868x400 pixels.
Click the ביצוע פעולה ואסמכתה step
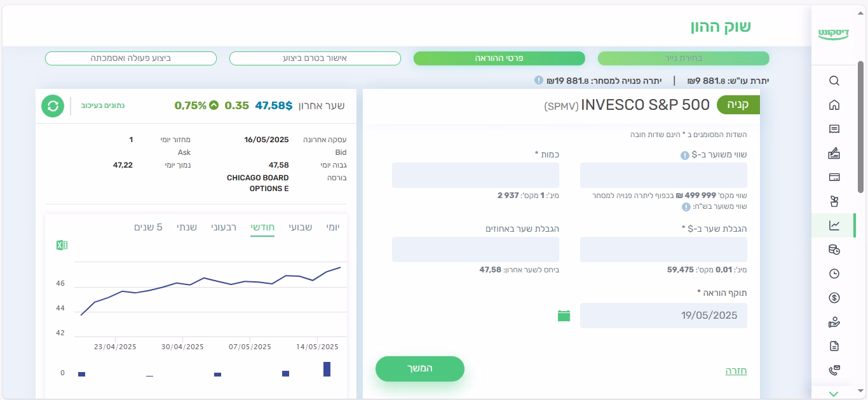[131, 58]
